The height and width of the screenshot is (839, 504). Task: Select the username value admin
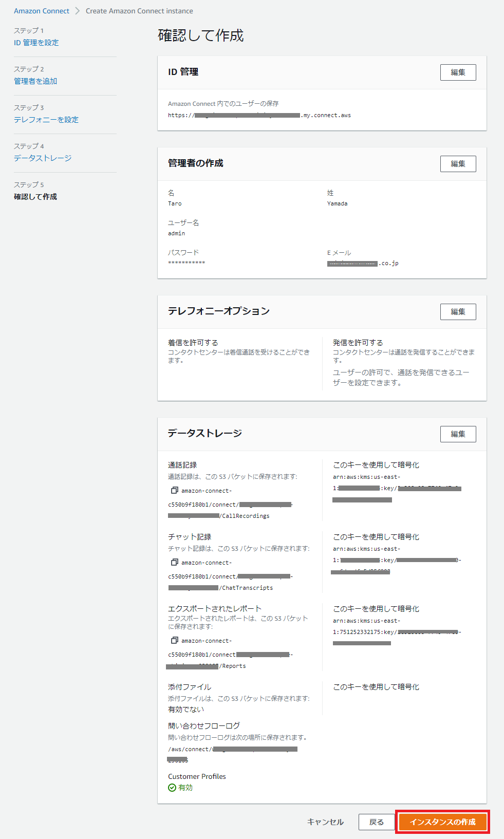point(176,233)
